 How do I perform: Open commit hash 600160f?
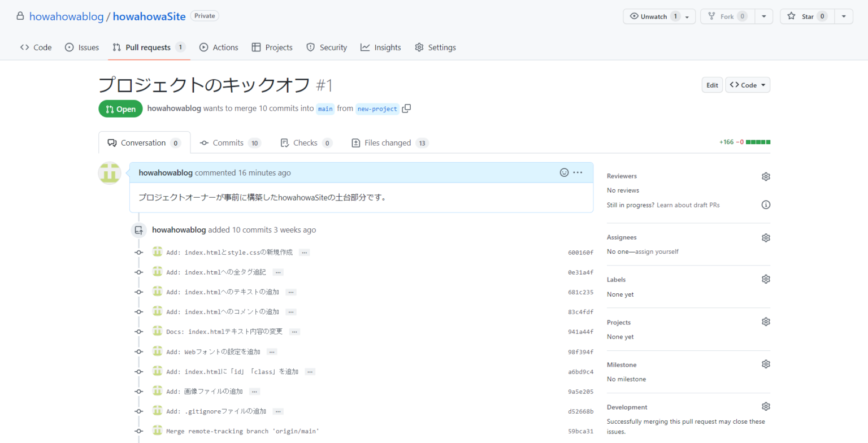point(581,253)
